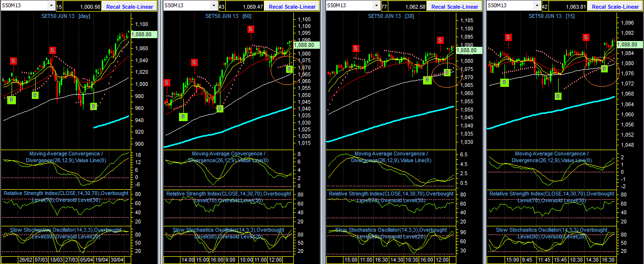Click Recal Scale-Linear on the 15-minute chart

tap(616, 6)
